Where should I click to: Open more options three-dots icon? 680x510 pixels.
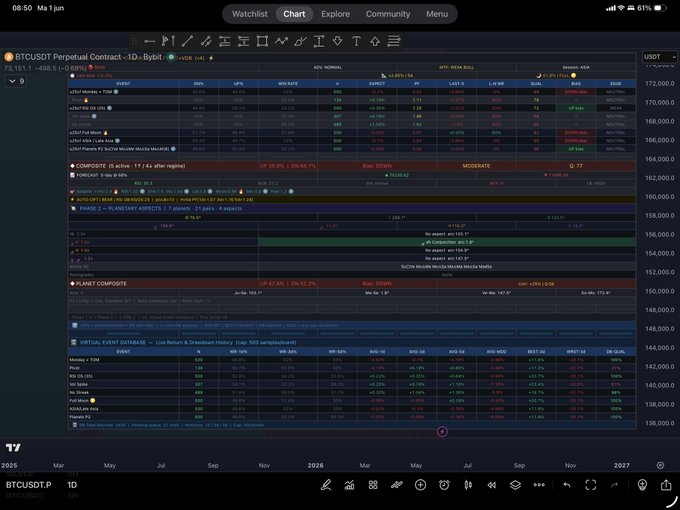539,485
